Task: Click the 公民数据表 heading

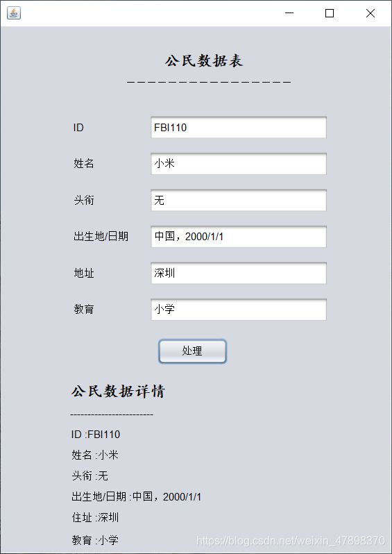Action: pyautogui.click(x=204, y=61)
